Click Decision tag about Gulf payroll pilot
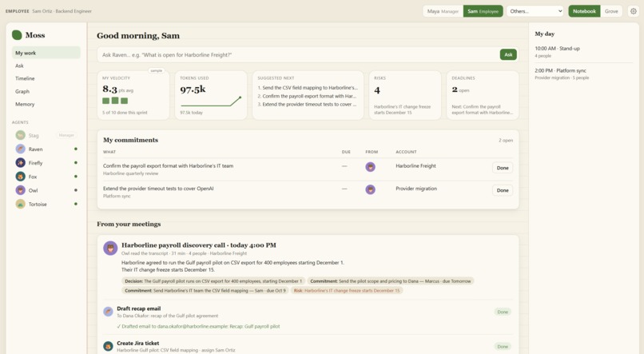 click(x=213, y=281)
